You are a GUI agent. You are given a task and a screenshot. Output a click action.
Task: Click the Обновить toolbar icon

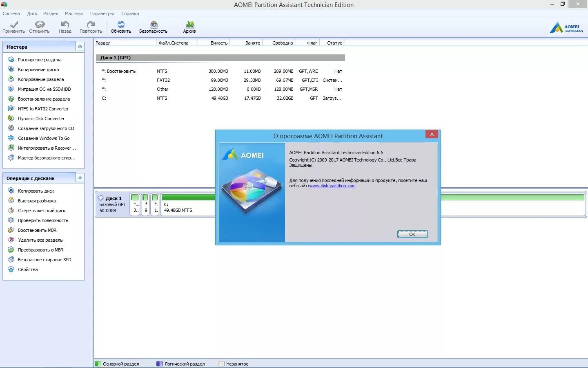click(120, 27)
